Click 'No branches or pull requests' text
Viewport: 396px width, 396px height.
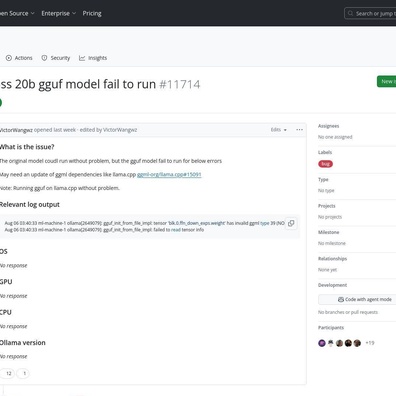[x=348, y=312]
